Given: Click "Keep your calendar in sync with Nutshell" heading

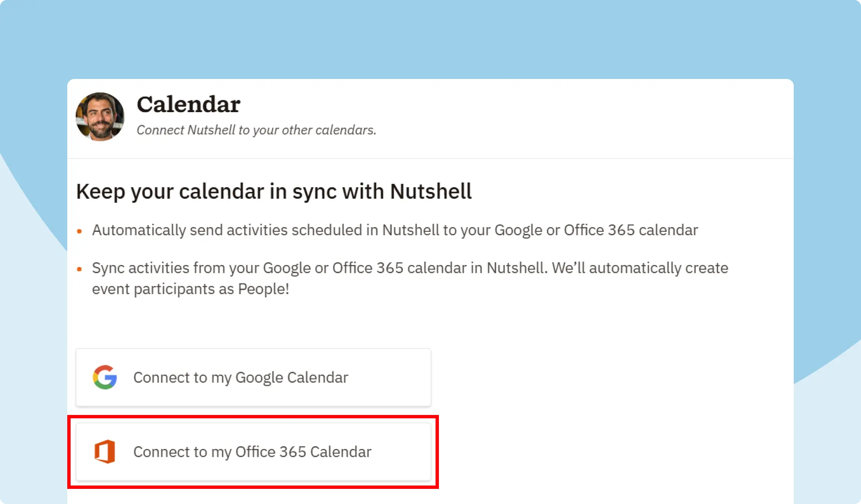Looking at the screenshot, I should click(x=274, y=192).
